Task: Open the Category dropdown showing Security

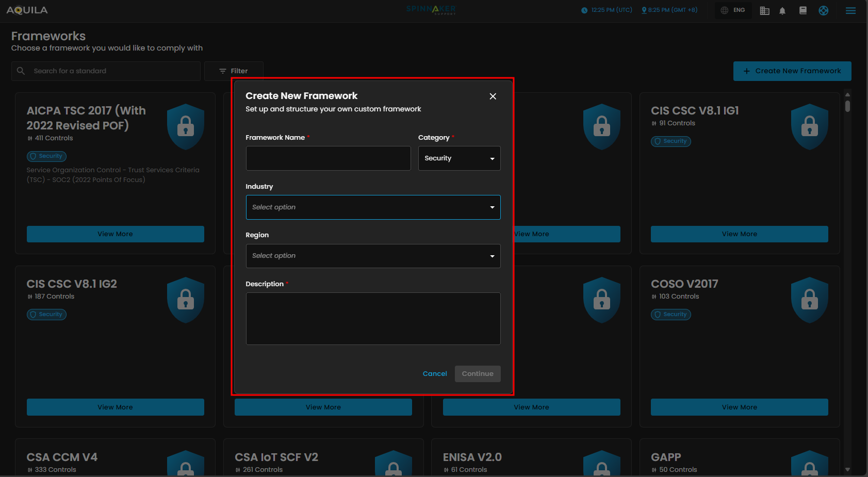Action: (459, 158)
